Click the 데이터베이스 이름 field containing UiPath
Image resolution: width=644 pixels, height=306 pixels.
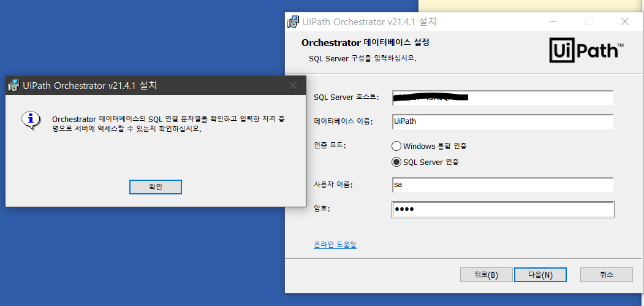pos(502,121)
